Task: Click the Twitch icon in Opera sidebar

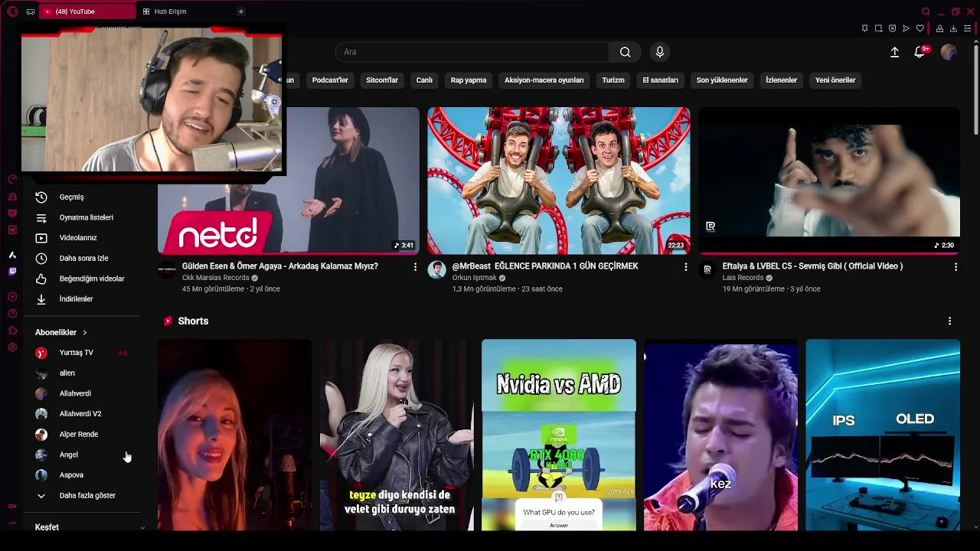Action: (12, 272)
